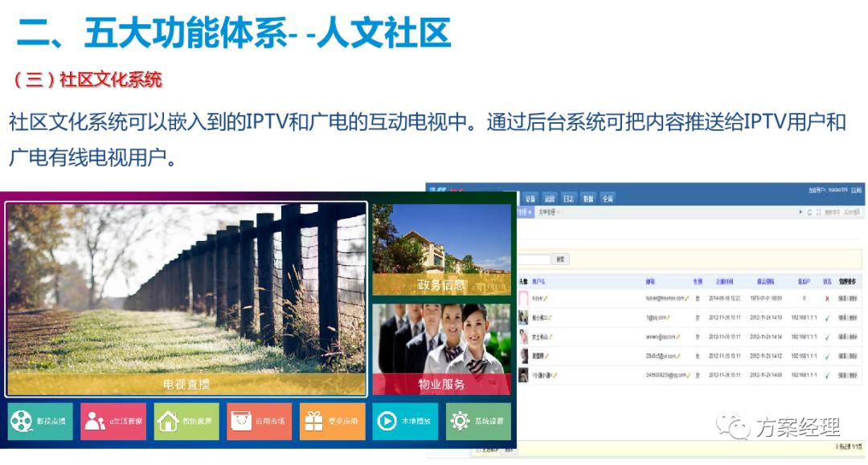The height and width of the screenshot is (465, 868).
Task: Click the 删除 link on the first user row
Action: click(x=852, y=296)
